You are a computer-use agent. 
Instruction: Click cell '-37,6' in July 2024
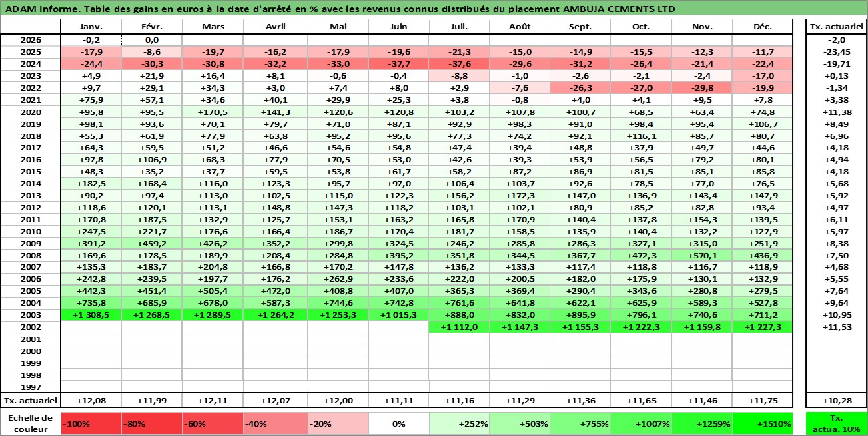(459, 64)
